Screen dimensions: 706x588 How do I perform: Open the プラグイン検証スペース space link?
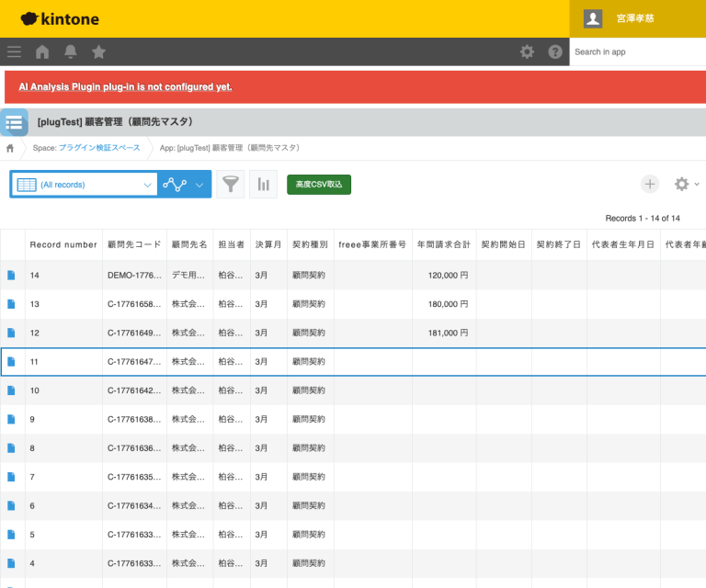pyautogui.click(x=99, y=148)
